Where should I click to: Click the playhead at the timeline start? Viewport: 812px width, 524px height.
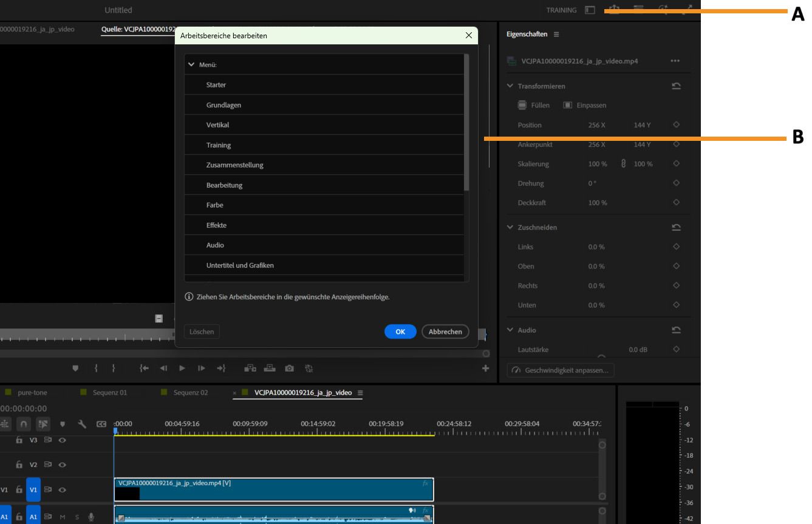[x=117, y=431]
